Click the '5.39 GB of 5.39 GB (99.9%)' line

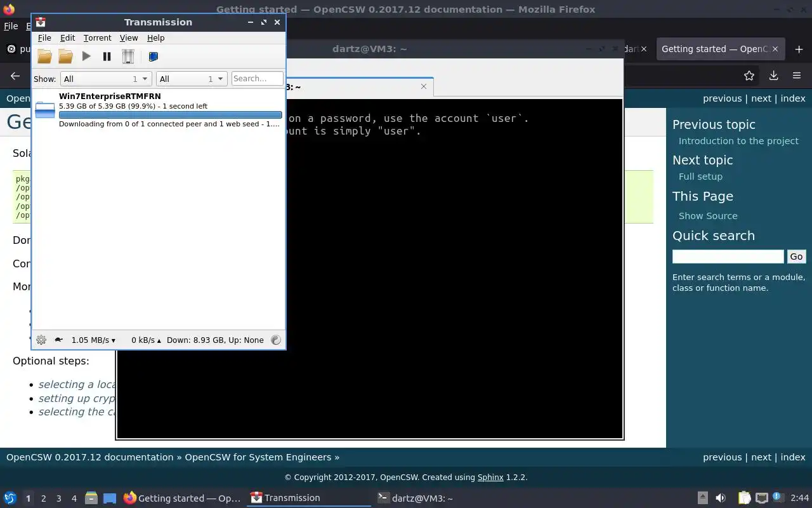pyautogui.click(x=133, y=106)
